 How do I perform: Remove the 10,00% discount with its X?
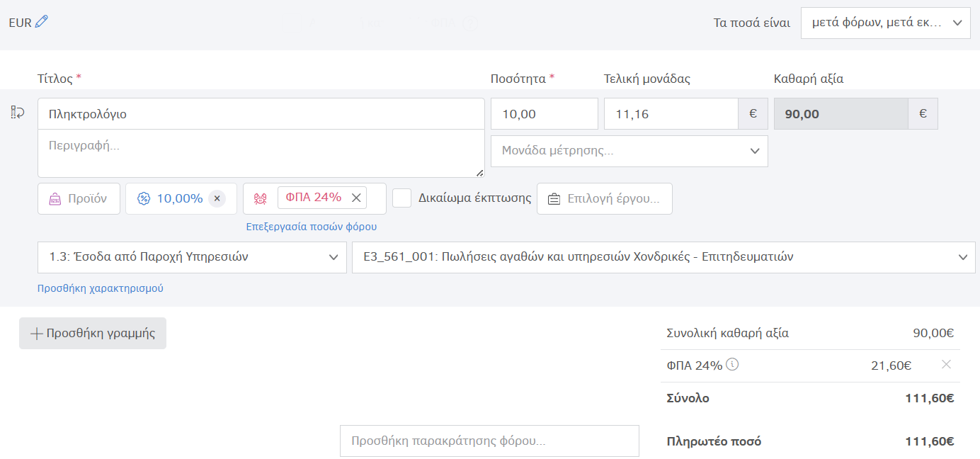tap(217, 198)
